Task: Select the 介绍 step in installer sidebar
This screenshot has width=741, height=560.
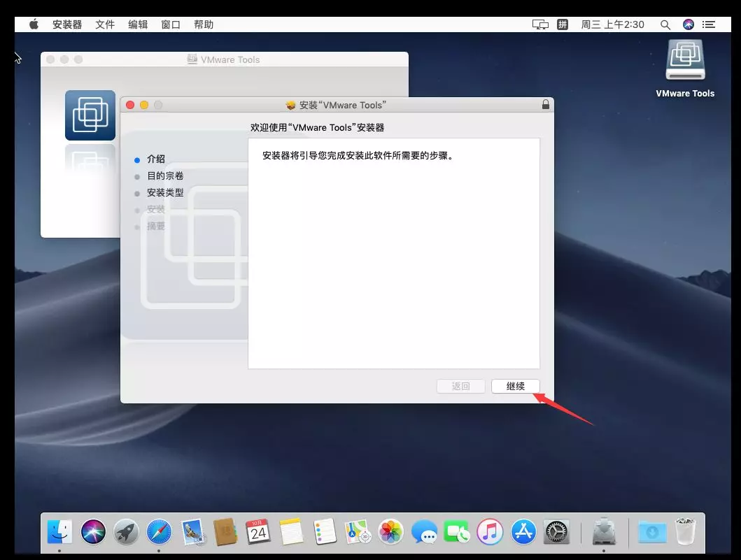Action: pos(155,159)
